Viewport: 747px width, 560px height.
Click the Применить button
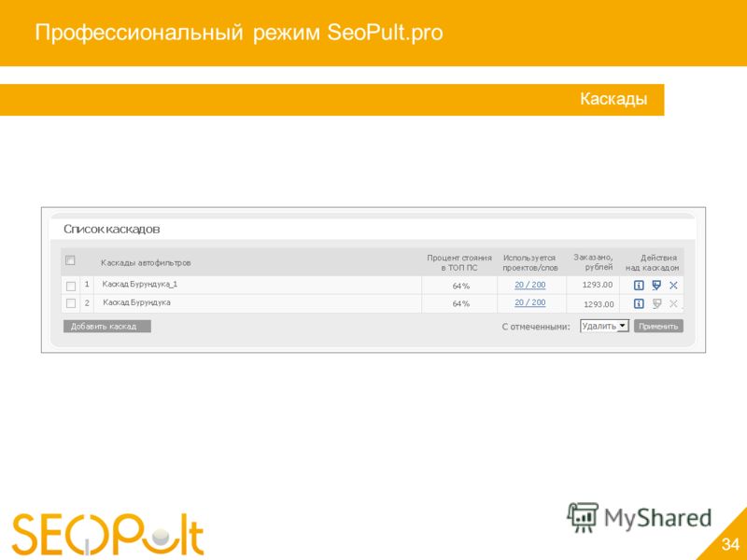click(658, 326)
